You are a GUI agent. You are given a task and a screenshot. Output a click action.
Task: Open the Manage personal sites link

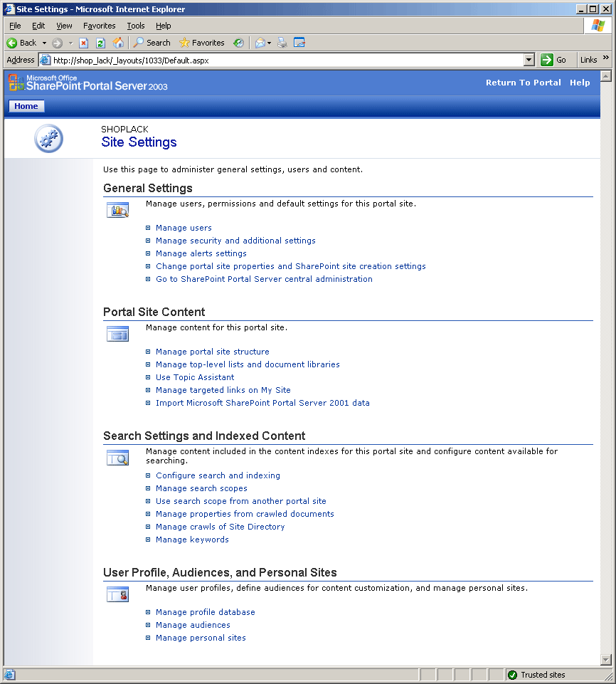pos(201,638)
